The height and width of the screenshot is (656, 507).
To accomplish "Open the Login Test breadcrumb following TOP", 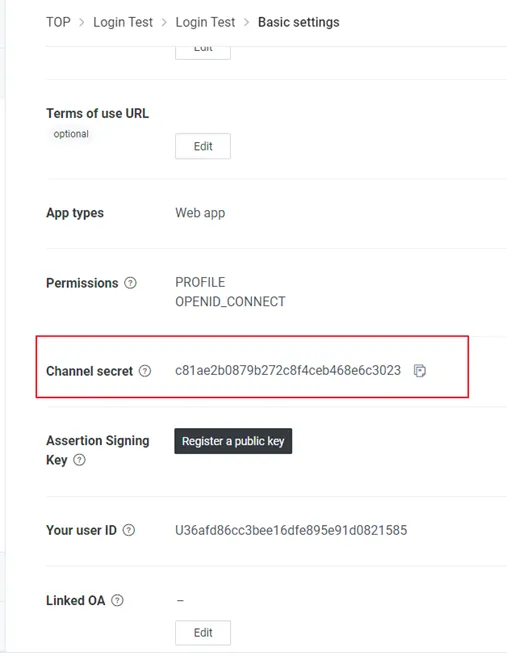I will click(123, 22).
